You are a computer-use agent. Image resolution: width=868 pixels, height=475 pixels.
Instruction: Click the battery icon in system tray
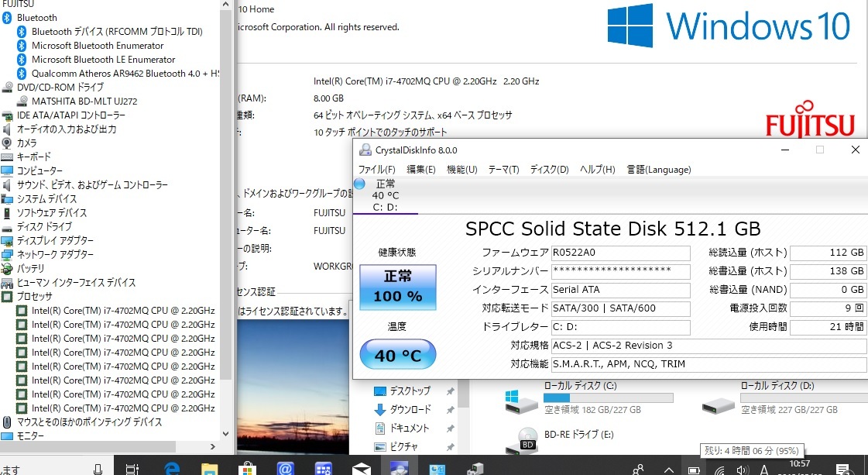pos(694,470)
